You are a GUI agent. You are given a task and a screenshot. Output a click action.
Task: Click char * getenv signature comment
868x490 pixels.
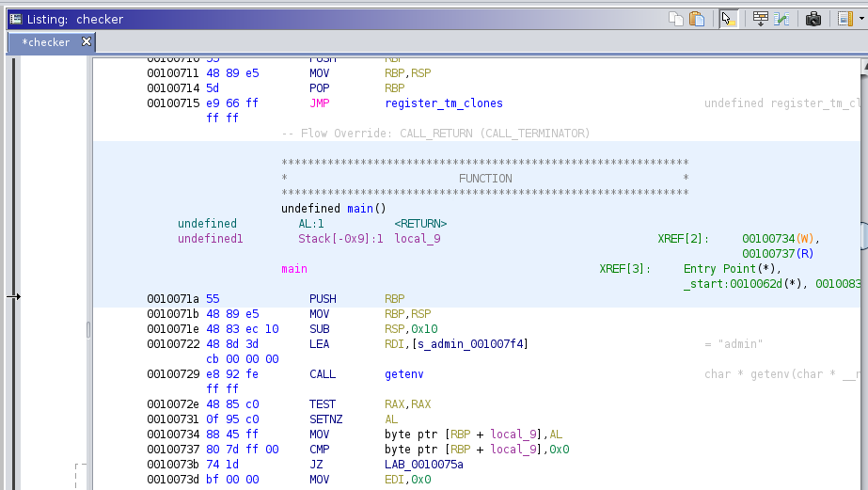coord(782,373)
